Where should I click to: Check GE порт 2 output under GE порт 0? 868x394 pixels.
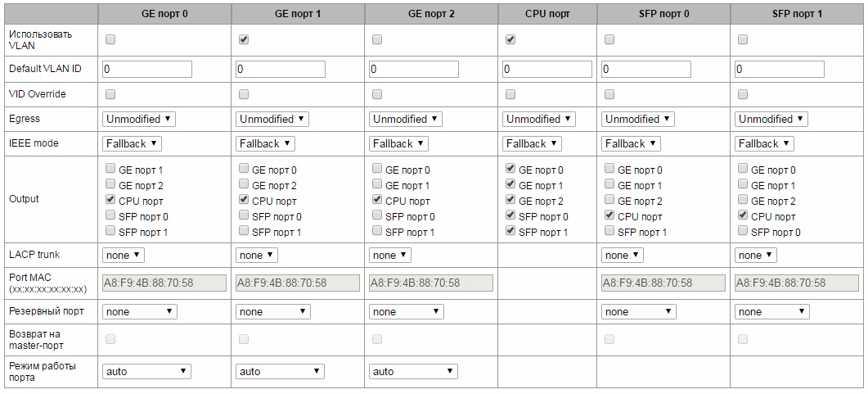(x=110, y=184)
